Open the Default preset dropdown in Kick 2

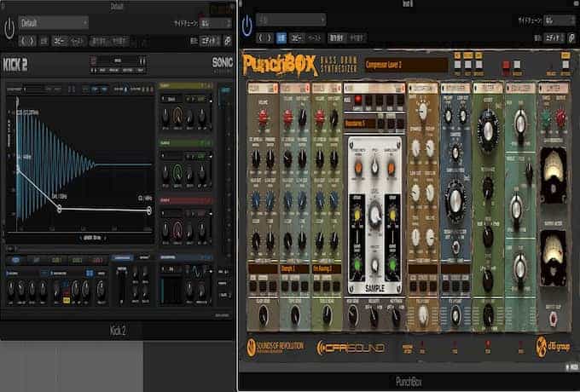(x=54, y=23)
